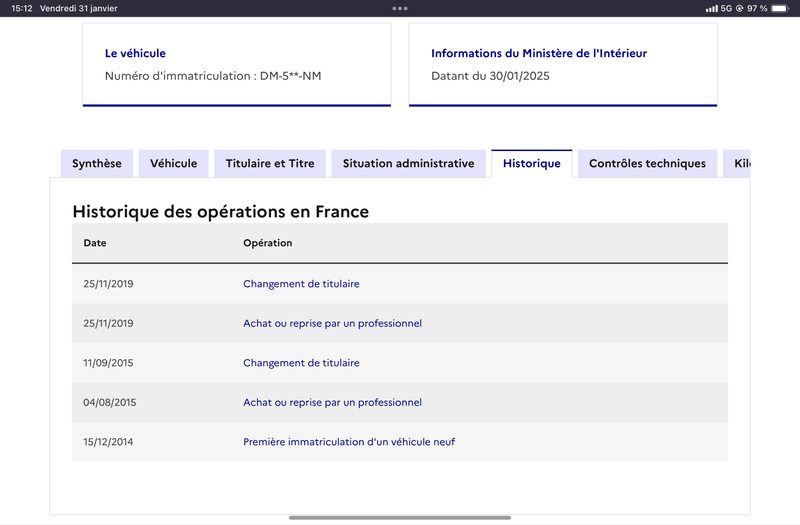Open the Titulaire et Titre tab
800x525 pixels.
pos(270,163)
